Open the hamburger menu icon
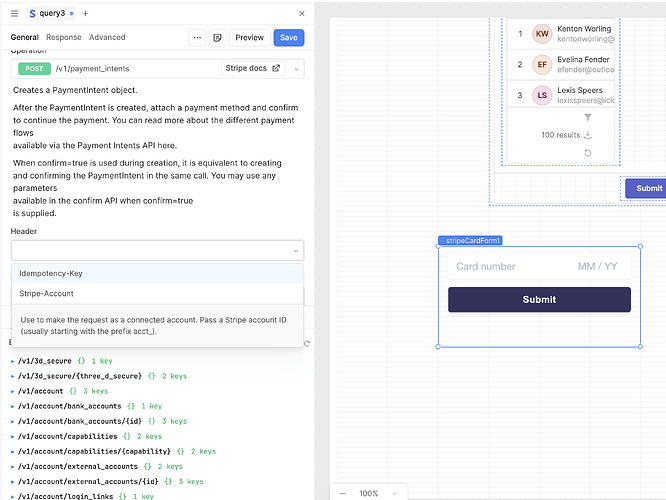This screenshot has width=666, height=500. 14,14
